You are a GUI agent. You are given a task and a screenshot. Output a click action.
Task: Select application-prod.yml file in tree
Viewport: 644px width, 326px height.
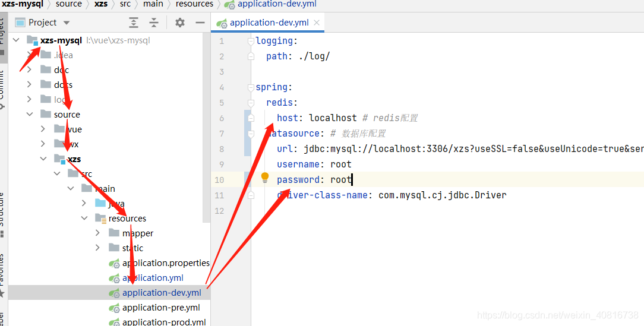164,322
